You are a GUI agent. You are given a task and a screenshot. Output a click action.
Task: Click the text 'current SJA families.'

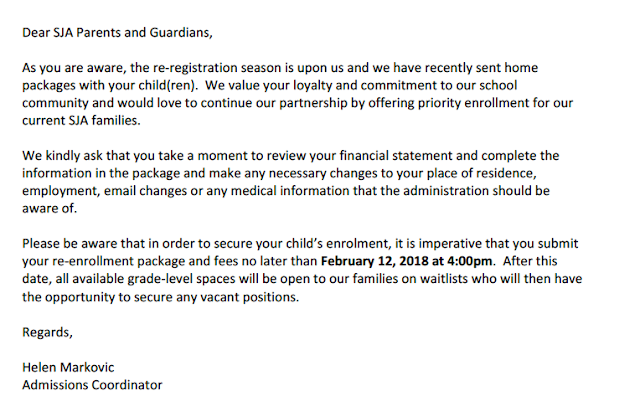click(81, 120)
